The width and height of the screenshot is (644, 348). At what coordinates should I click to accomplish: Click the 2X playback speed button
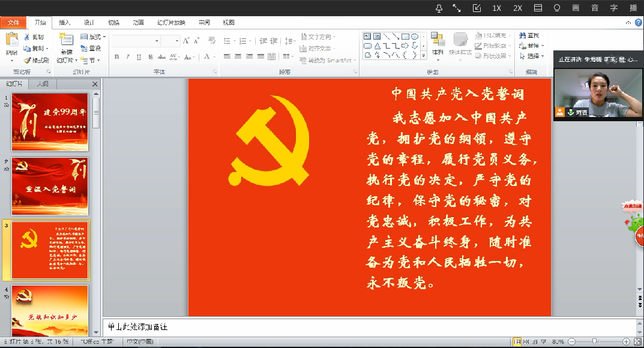coord(517,8)
